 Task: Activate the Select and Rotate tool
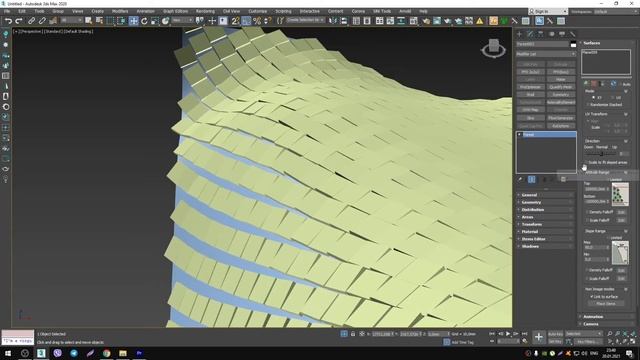click(144, 20)
